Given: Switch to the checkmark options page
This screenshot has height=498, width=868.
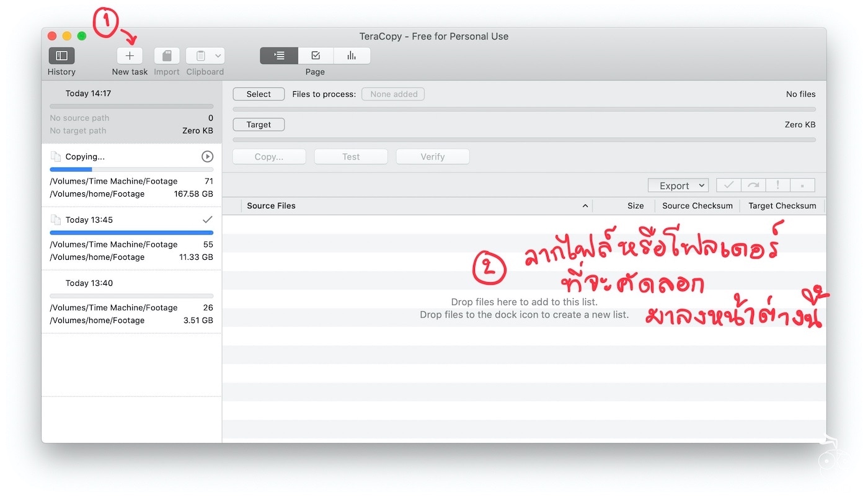Looking at the screenshot, I should [316, 56].
